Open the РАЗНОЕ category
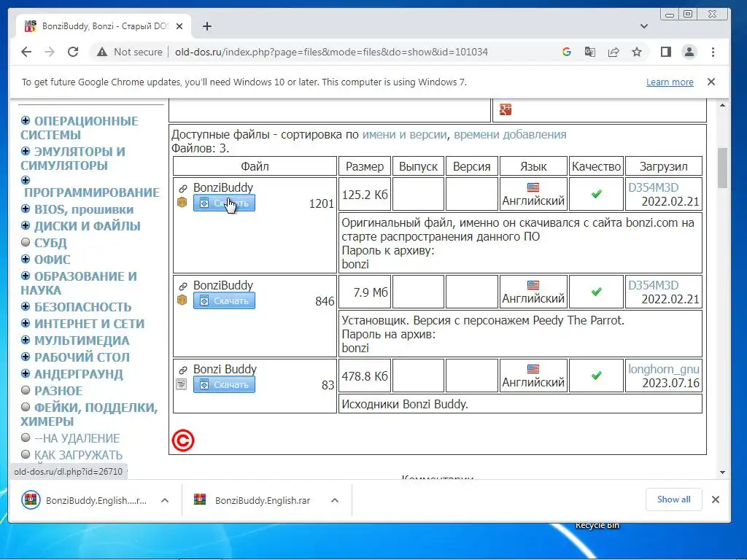747x560 pixels. coord(58,391)
